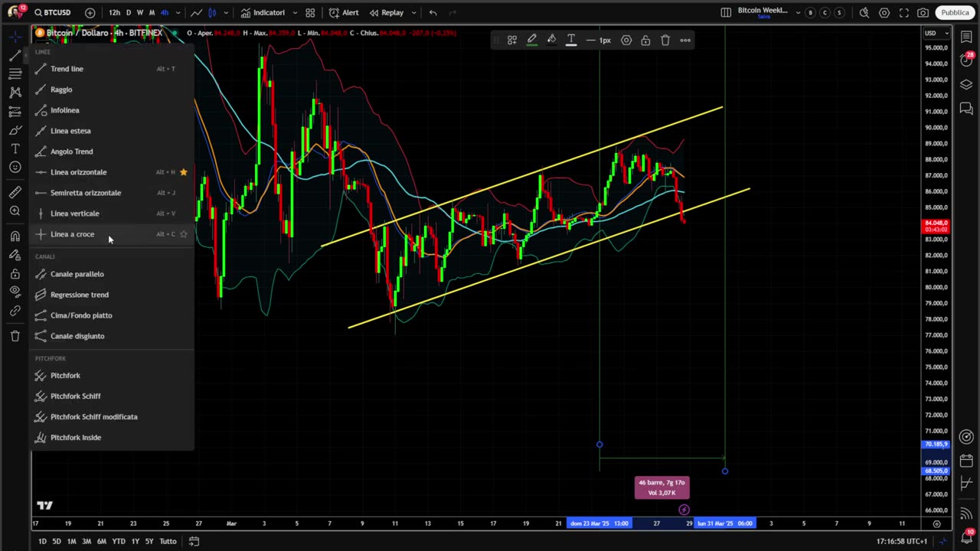Image resolution: width=980 pixels, height=551 pixels.
Task: Unfavorite Linea orizzontale gold star
Action: pyautogui.click(x=183, y=172)
